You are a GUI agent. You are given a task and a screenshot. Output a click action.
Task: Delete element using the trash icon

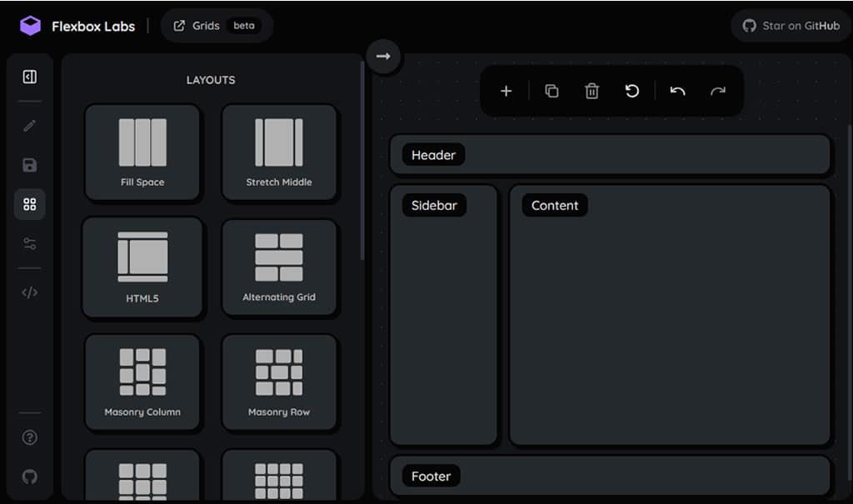point(591,91)
